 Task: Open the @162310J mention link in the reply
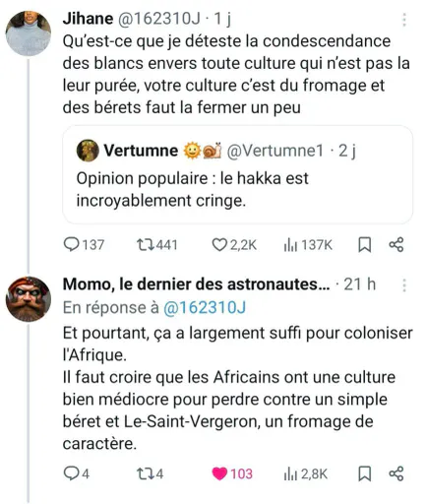click(x=205, y=308)
